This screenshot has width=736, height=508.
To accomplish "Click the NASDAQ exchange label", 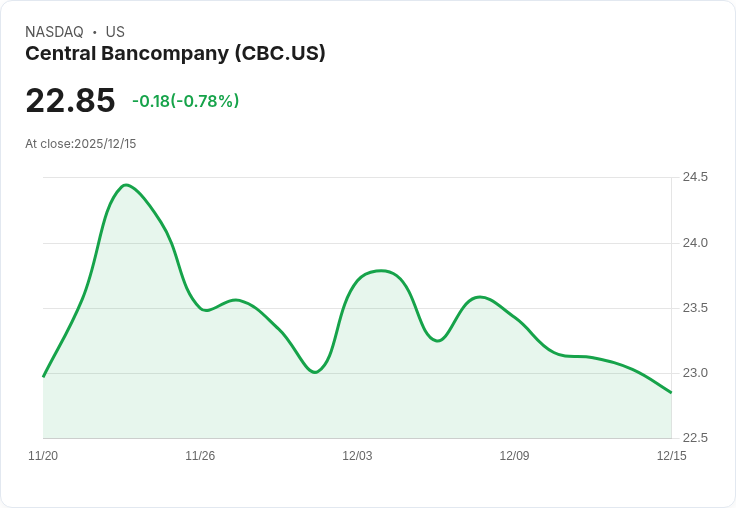I will tap(54, 32).
